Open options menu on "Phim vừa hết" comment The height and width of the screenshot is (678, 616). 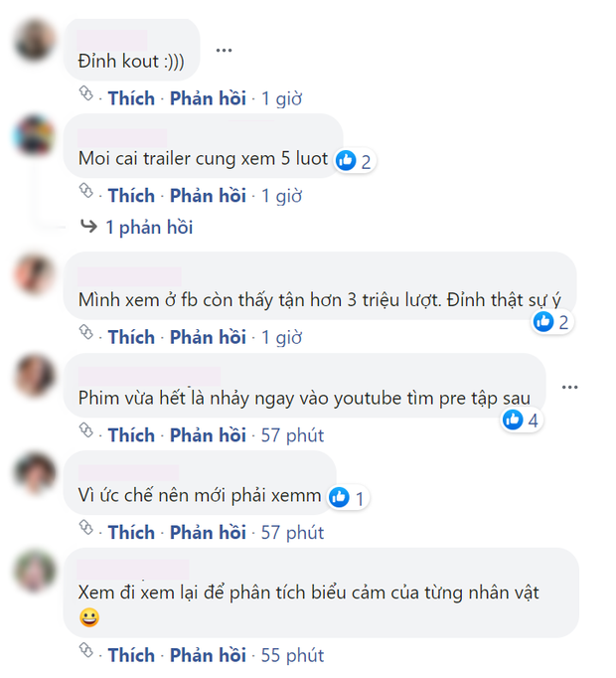[568, 386]
